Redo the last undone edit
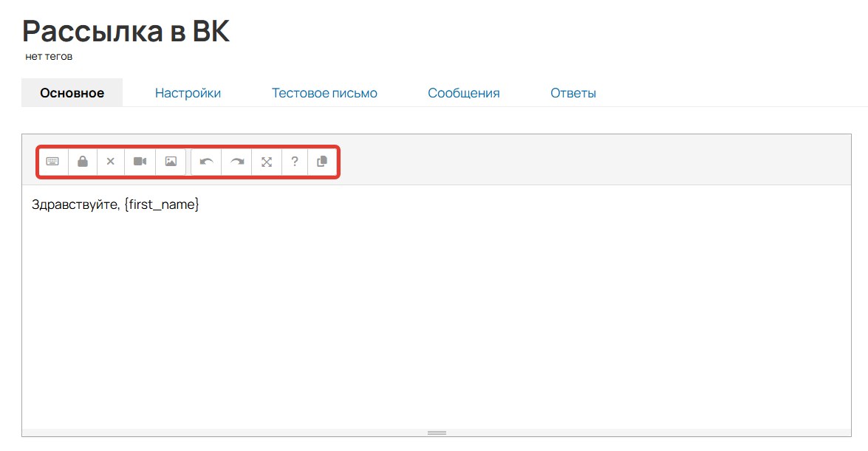This screenshot has height=451, width=868. point(237,162)
